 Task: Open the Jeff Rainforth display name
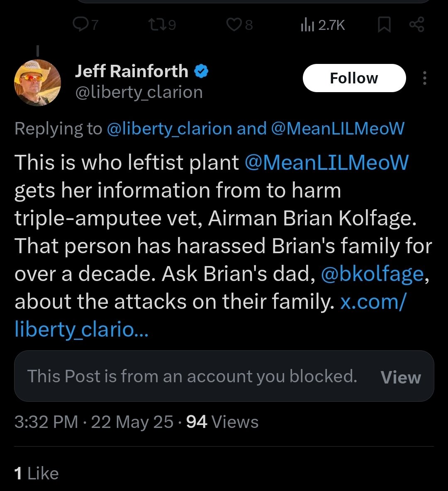pos(131,71)
